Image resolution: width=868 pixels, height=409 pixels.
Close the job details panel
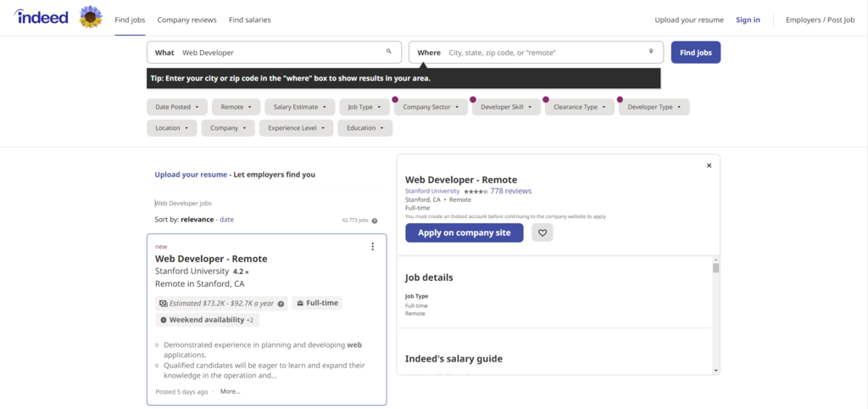pos(709,165)
